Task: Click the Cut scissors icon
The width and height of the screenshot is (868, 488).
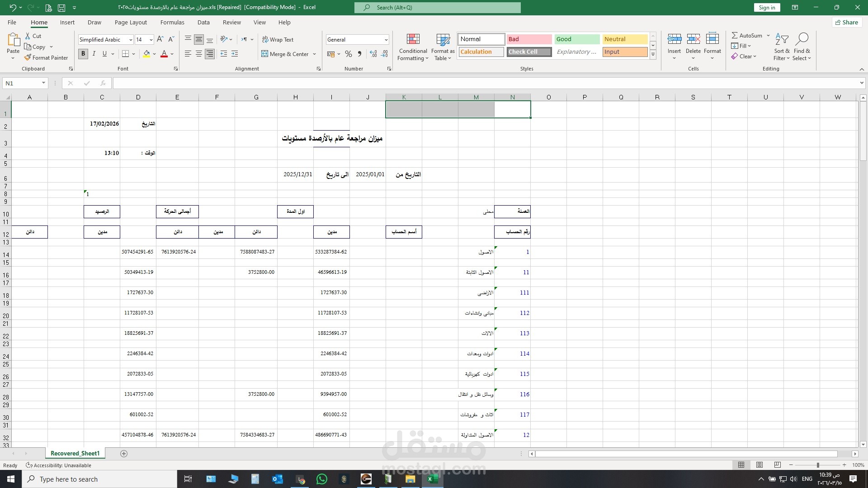Action: pyautogui.click(x=28, y=36)
